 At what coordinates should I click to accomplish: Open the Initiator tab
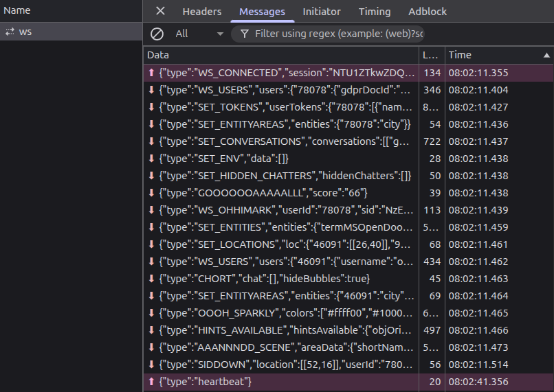(x=322, y=12)
